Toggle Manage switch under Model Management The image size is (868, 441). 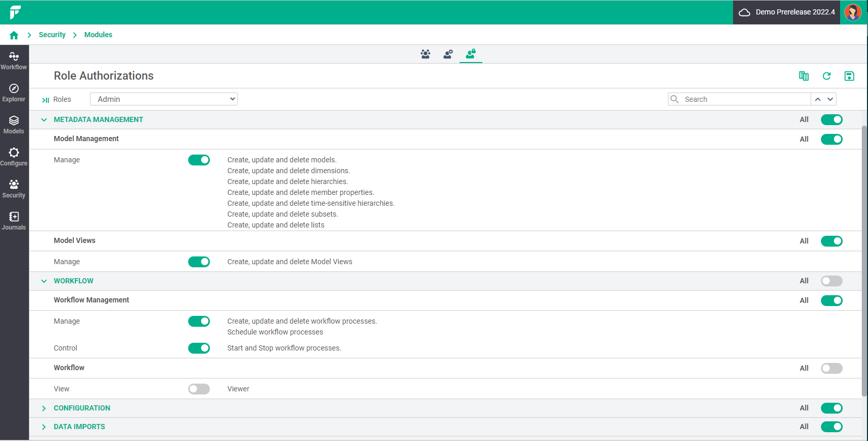pos(199,160)
